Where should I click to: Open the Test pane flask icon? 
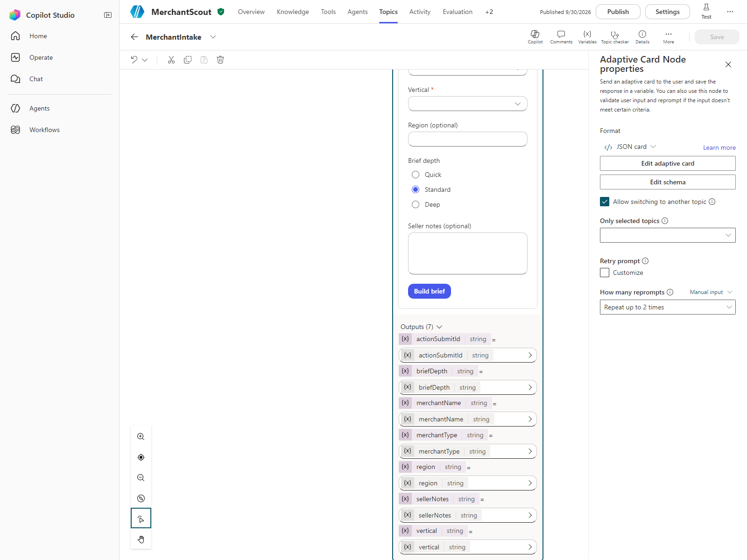pos(706,11)
